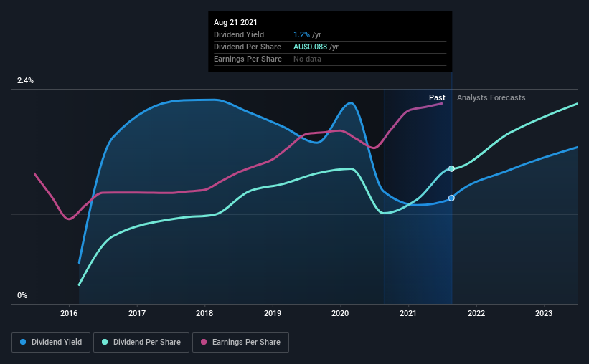
Task: Click the blue Dividend Yield legend dot
Action: coord(23,342)
